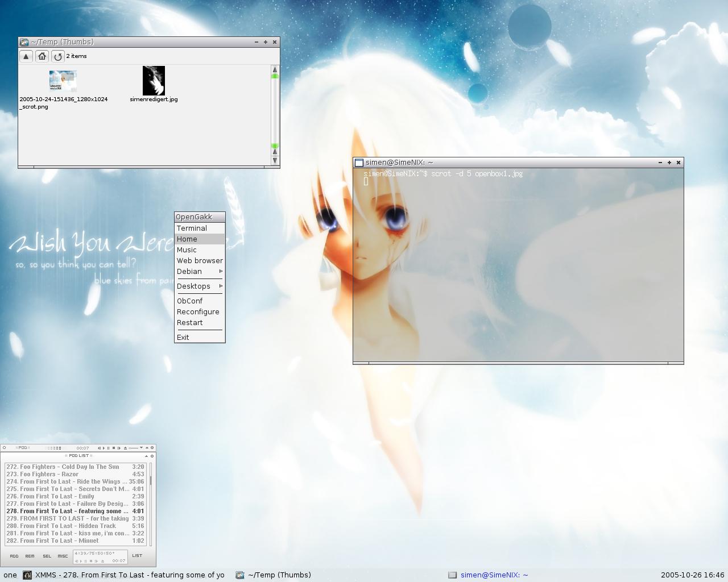The width and height of the screenshot is (728, 582).
Task: Choose Reconfigure in the Openbox menu
Action: (200, 311)
